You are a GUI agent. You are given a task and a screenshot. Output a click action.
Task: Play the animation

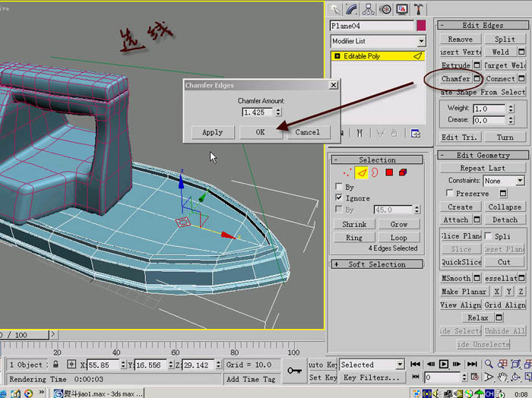pyautogui.click(x=443, y=364)
